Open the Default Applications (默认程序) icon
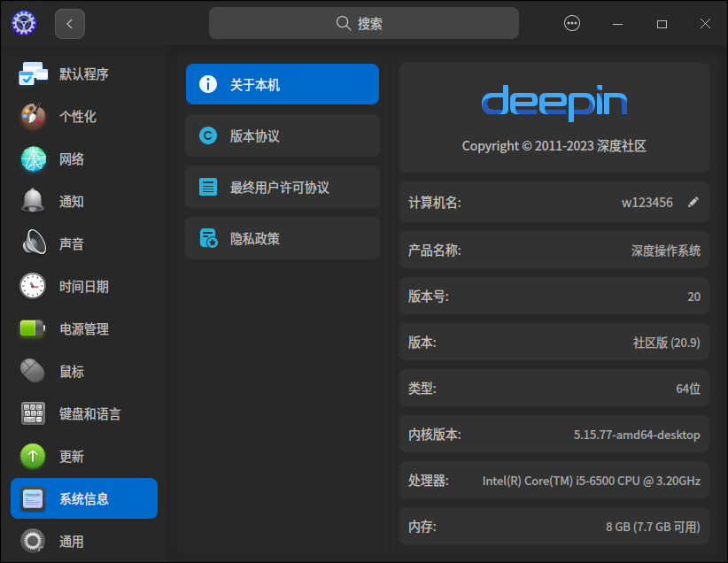 (x=33, y=73)
